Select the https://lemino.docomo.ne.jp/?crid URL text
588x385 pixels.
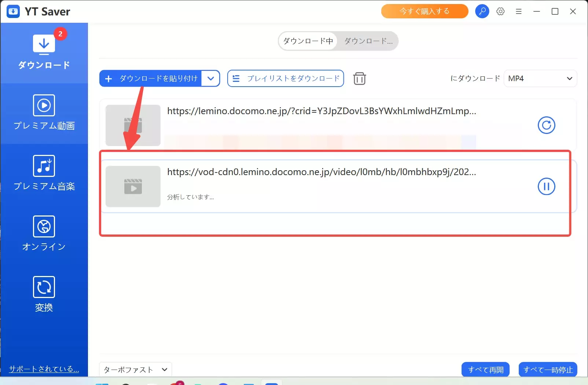(321, 111)
